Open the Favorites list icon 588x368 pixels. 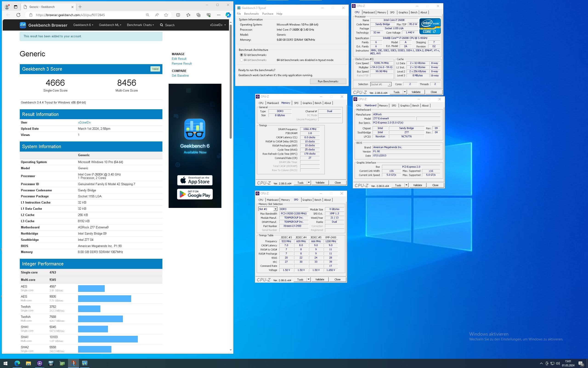point(188,15)
